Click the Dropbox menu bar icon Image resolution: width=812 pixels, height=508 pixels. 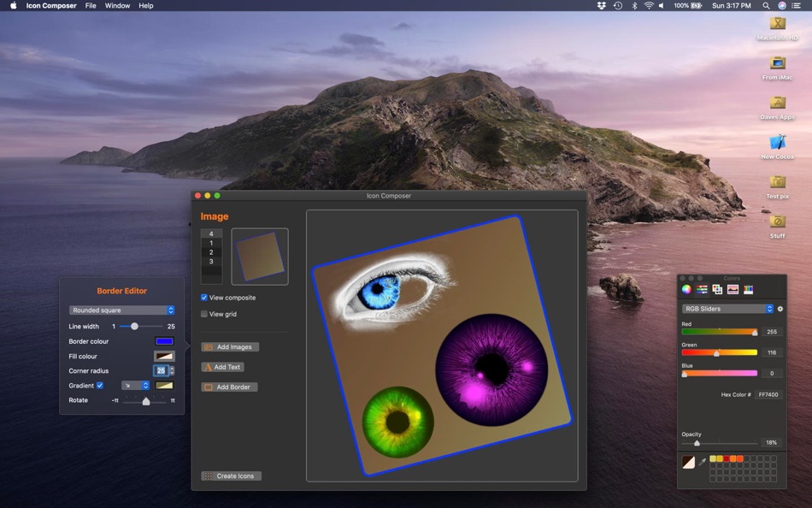(x=601, y=6)
